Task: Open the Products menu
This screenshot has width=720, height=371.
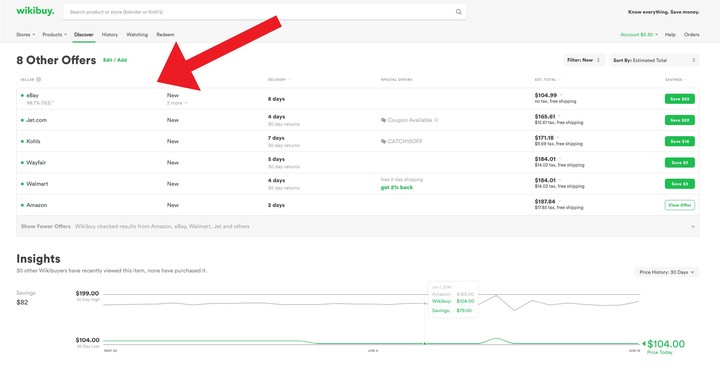Action: pyautogui.click(x=54, y=34)
